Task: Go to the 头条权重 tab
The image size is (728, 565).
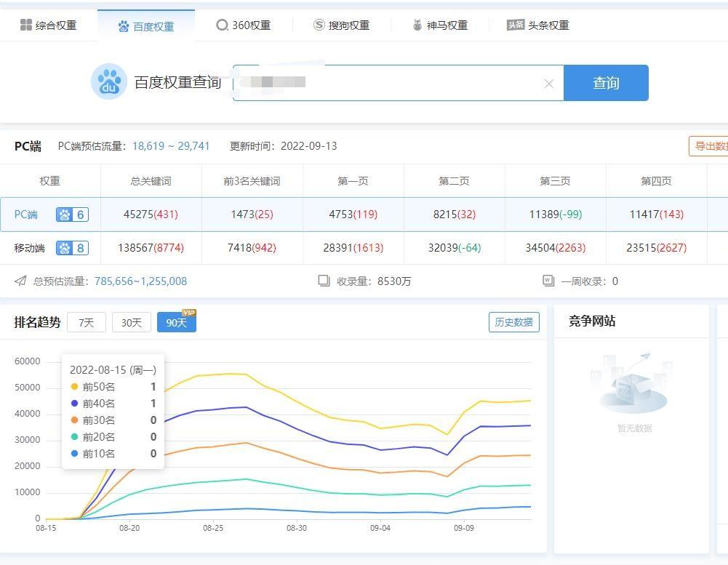Action: point(537,25)
